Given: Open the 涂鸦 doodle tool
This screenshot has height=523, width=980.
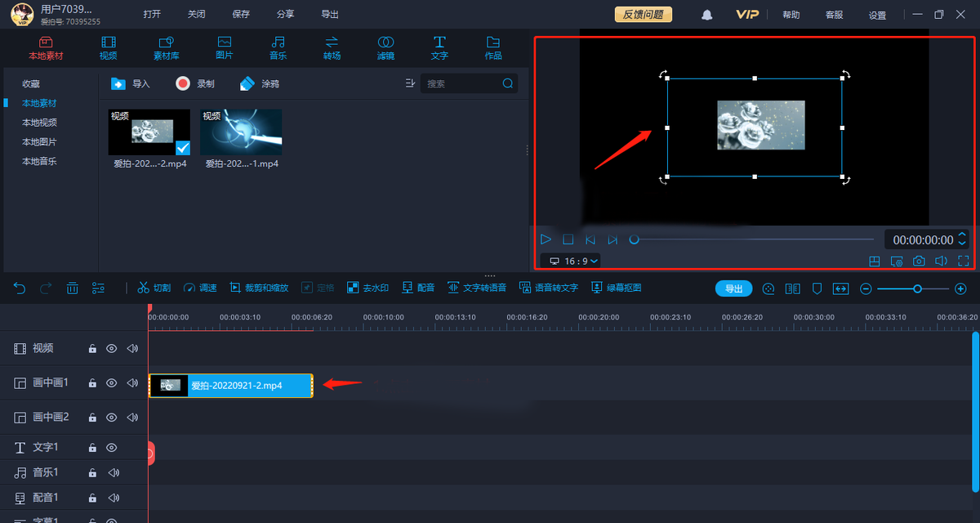Looking at the screenshot, I should point(260,83).
